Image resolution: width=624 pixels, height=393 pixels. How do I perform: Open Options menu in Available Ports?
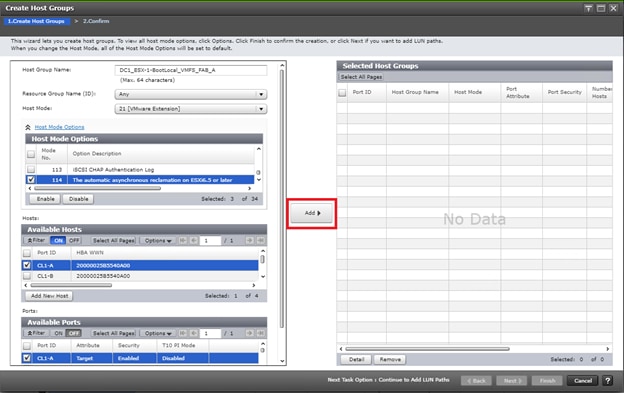pyautogui.click(x=158, y=333)
